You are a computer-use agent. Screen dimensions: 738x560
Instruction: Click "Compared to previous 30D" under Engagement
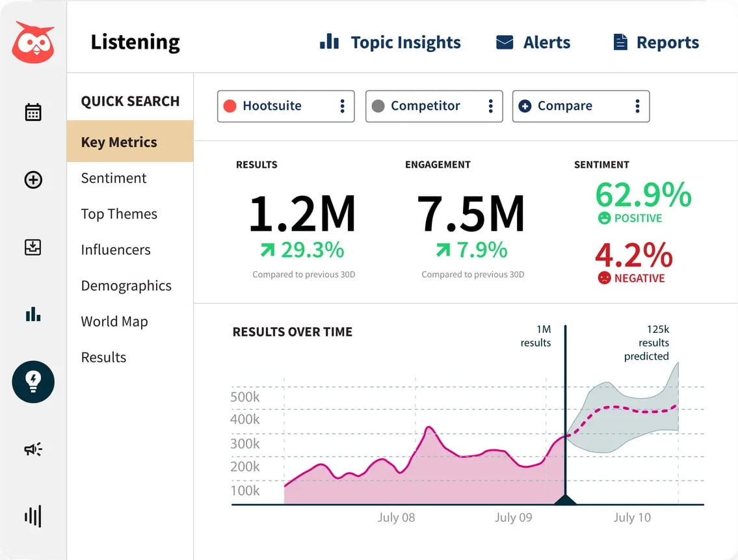473,274
